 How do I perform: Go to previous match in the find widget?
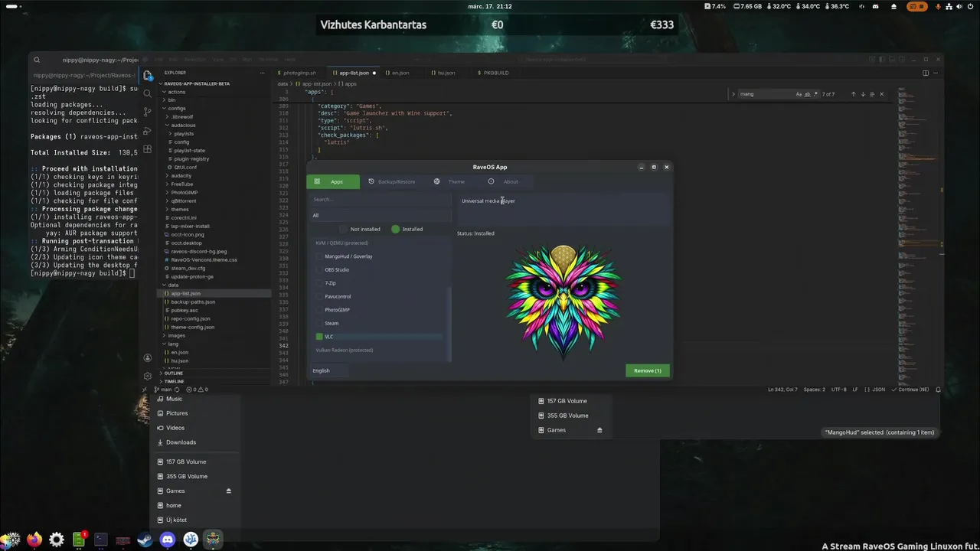(854, 94)
